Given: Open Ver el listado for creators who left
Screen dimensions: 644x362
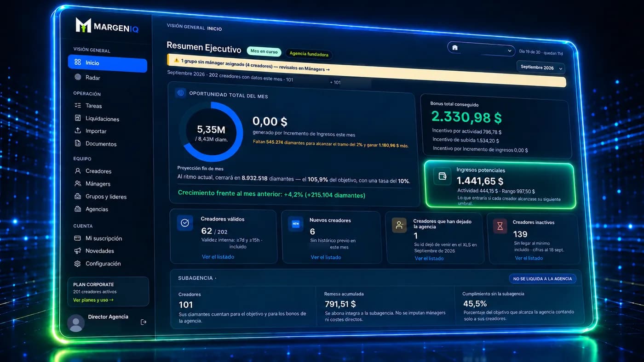Looking at the screenshot, I should (429, 259).
